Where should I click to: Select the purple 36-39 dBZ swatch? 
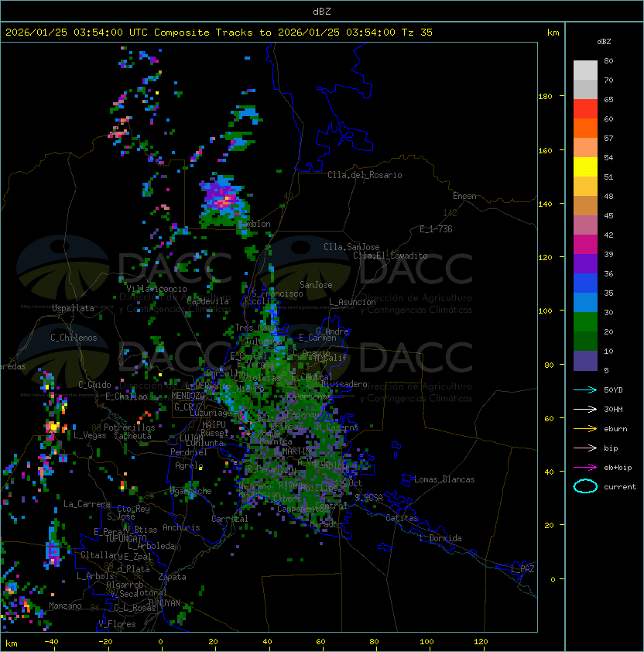click(x=585, y=263)
